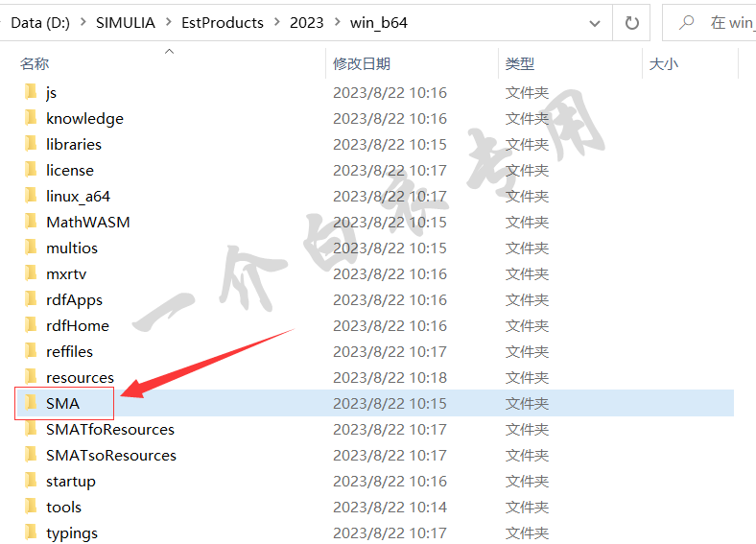Click the libraries folder icon
756x544 pixels.
pyautogui.click(x=31, y=143)
